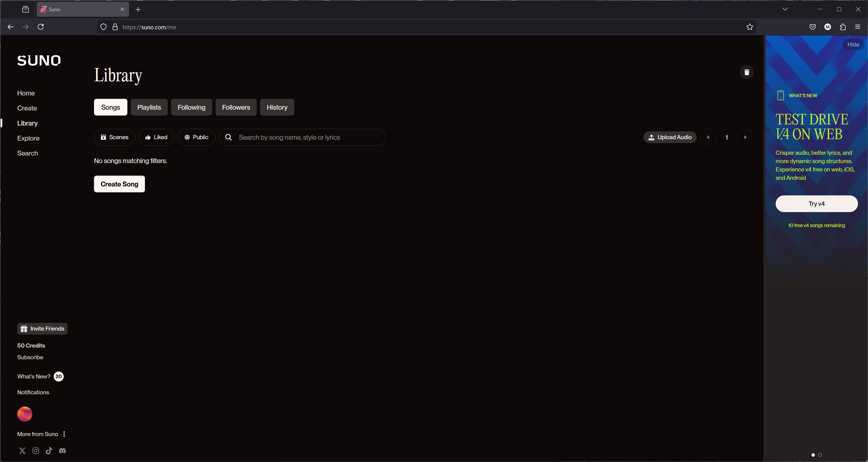Bookmark this page with star icon

749,27
